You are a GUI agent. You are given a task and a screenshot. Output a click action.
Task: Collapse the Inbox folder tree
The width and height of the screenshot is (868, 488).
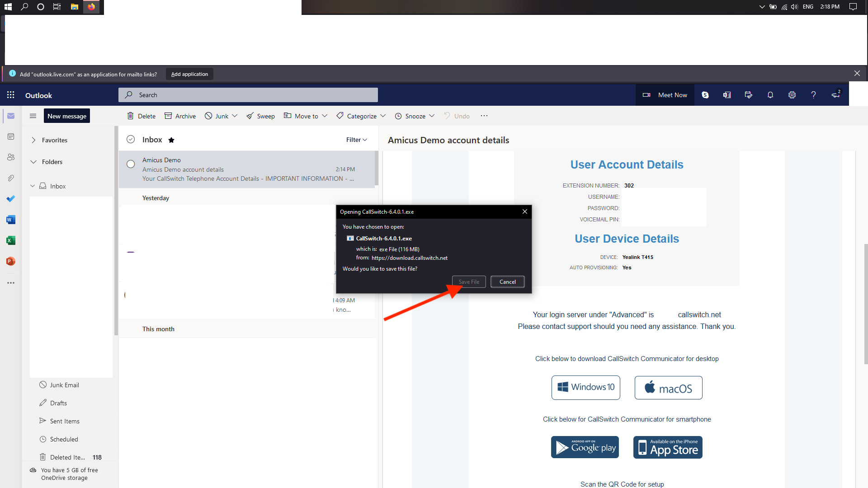[33, 186]
